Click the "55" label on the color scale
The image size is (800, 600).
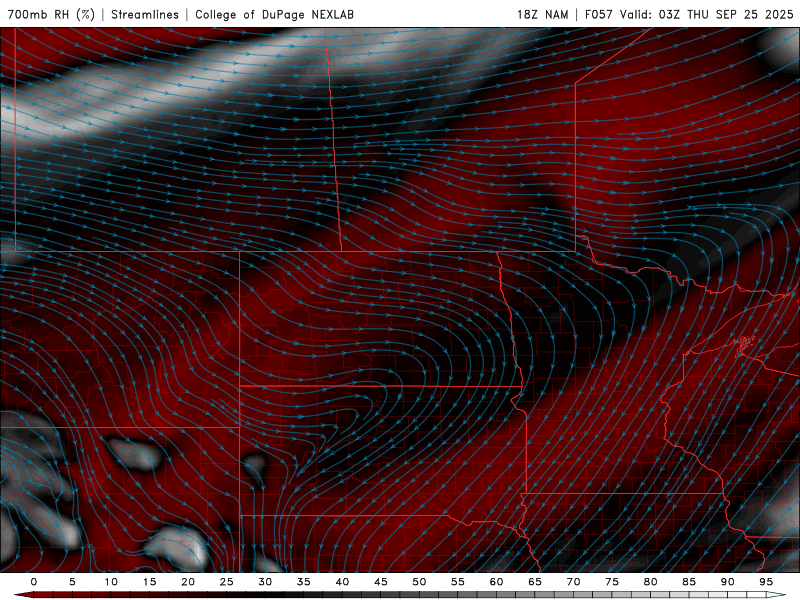click(x=458, y=582)
